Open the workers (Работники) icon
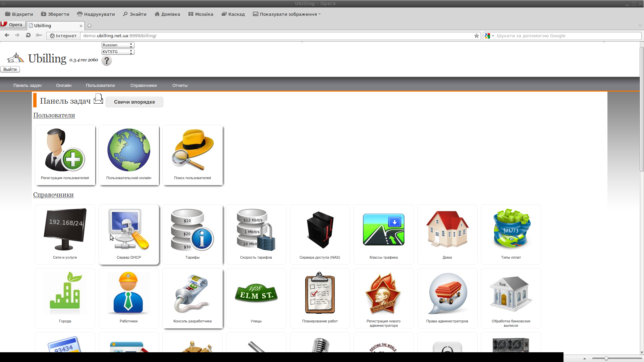 (x=129, y=293)
